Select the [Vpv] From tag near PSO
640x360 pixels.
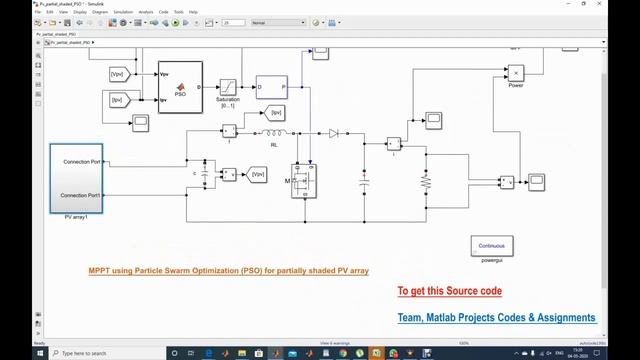pos(120,74)
